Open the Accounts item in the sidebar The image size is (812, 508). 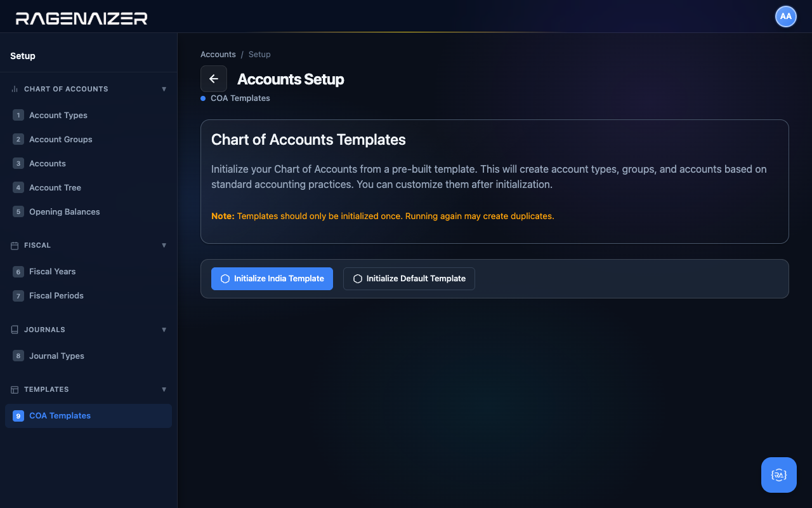click(x=88, y=163)
